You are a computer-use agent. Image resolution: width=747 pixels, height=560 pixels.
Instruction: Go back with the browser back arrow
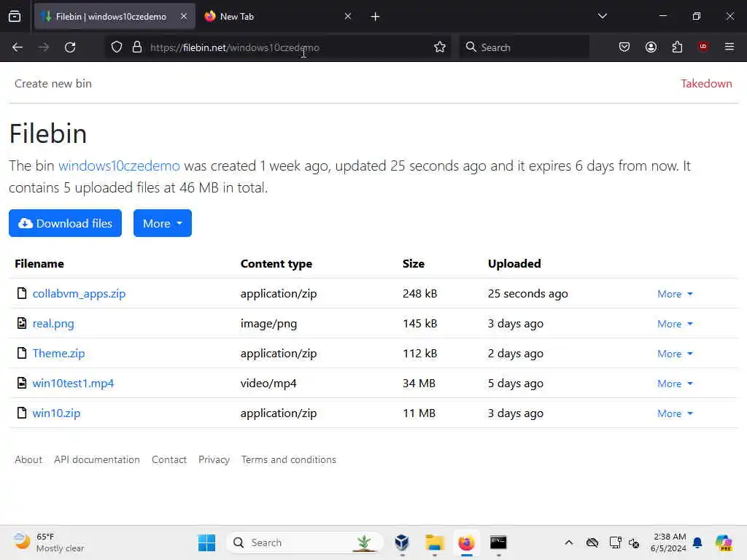click(18, 47)
